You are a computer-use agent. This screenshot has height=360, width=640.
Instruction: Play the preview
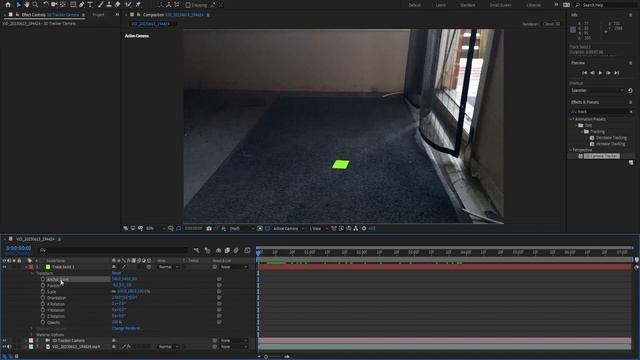[x=600, y=73]
